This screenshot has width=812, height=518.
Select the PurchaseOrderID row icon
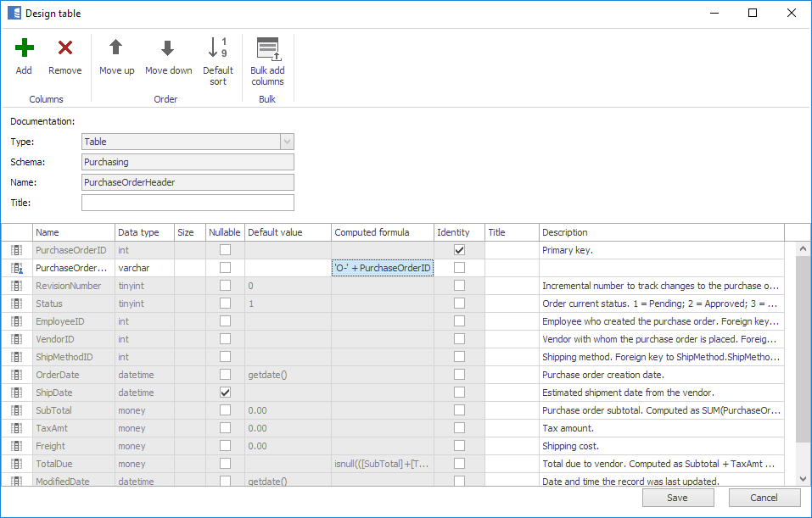(17, 250)
